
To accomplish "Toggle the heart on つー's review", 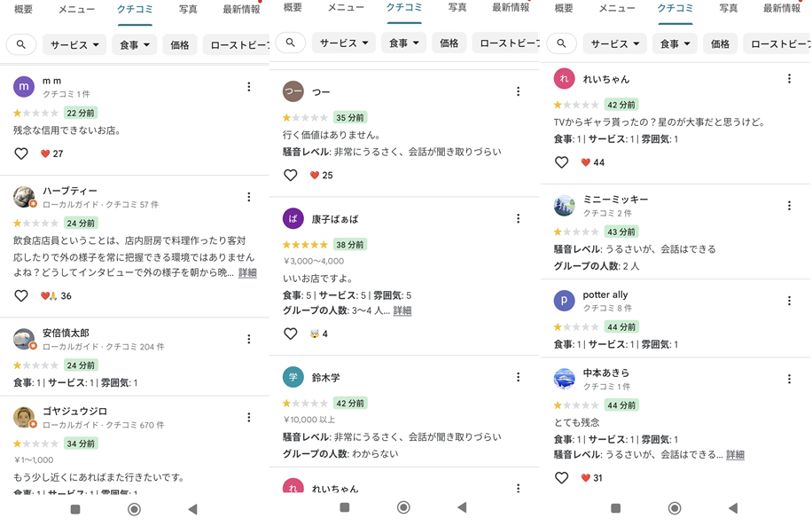I will (291, 175).
